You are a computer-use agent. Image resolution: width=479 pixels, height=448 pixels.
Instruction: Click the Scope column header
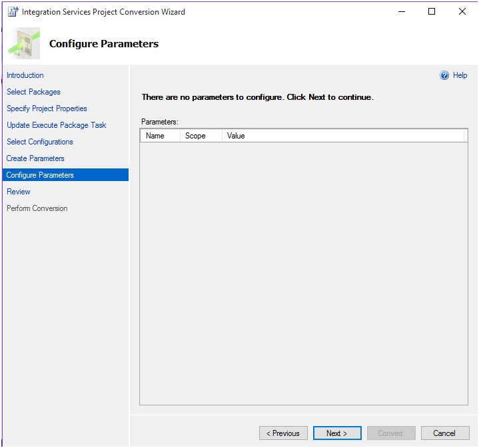click(201, 136)
